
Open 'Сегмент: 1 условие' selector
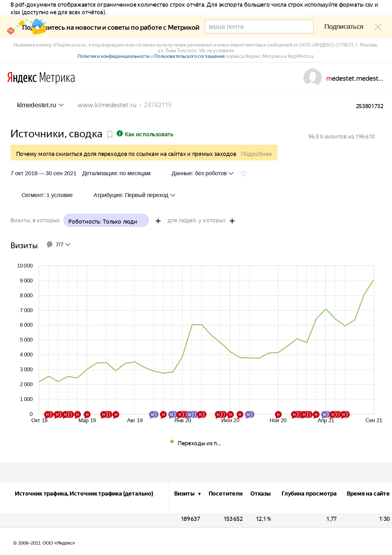(47, 195)
